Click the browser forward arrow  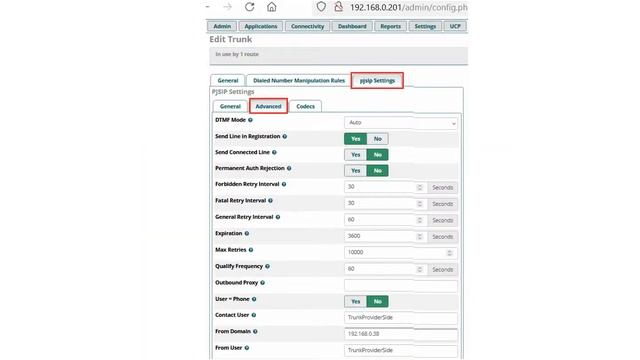[x=227, y=7]
